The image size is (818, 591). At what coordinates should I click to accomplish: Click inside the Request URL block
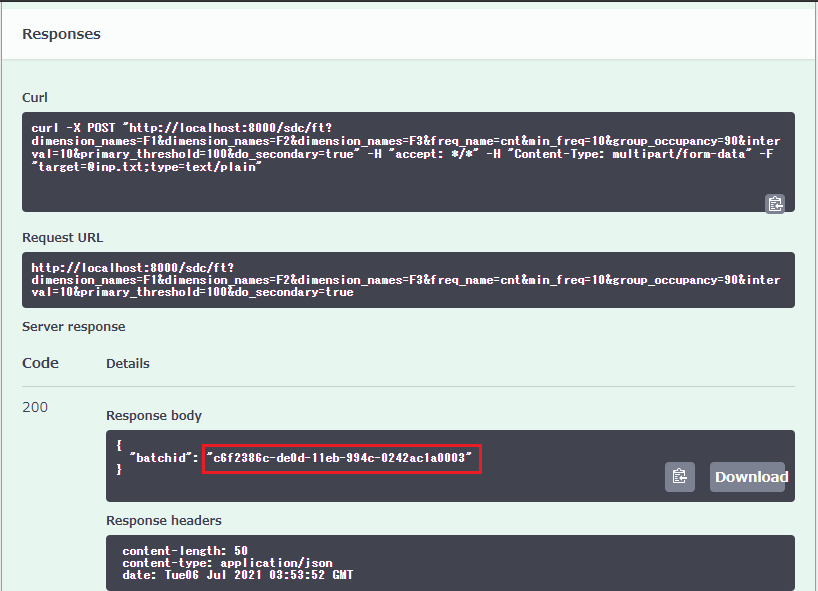coord(400,280)
